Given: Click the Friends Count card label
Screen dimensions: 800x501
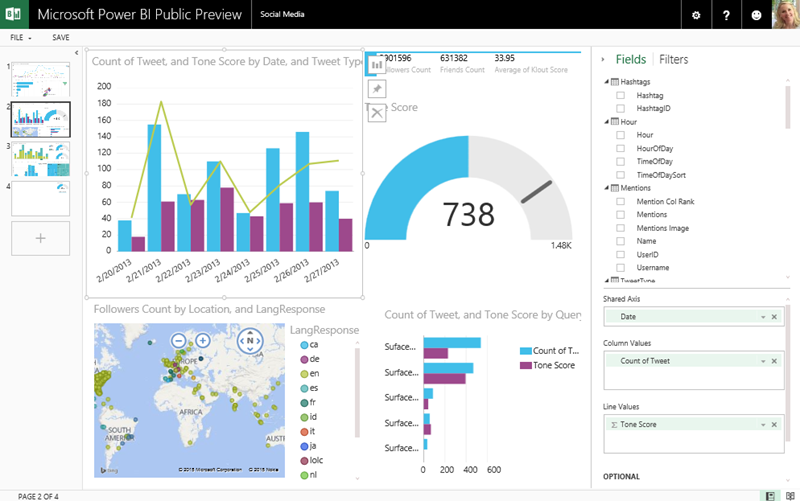Looking at the screenshot, I should pos(462,70).
